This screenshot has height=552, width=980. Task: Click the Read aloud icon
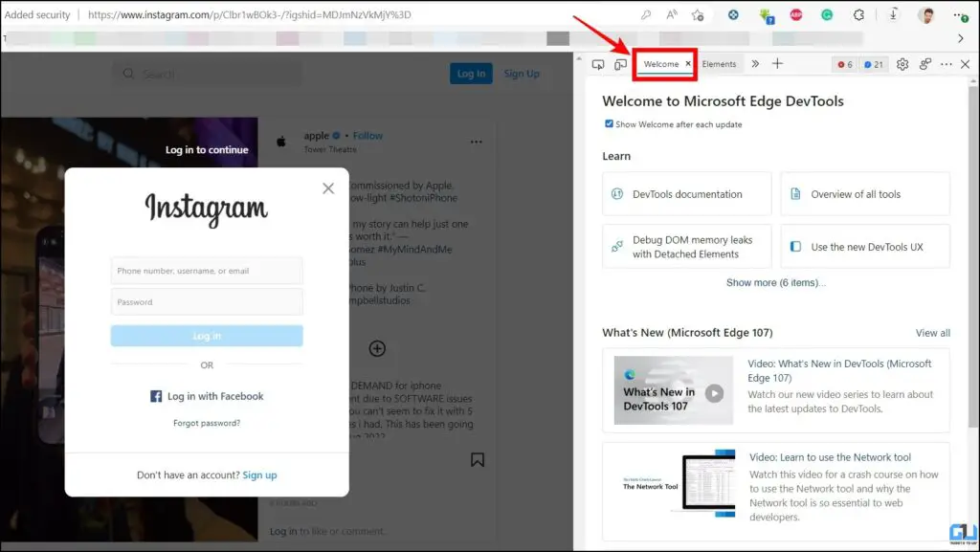coord(672,14)
